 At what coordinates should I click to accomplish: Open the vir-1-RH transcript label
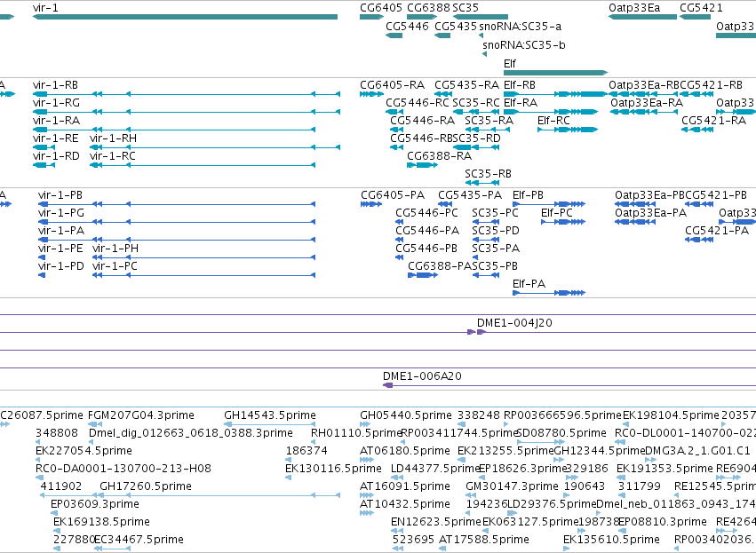pos(113,138)
